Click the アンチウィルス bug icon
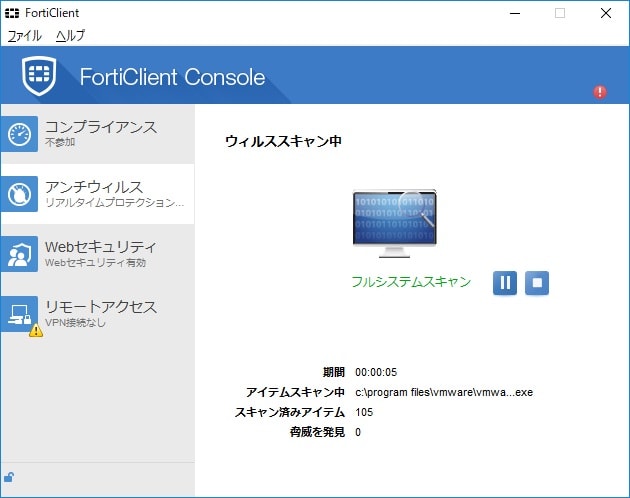Image resolution: width=630 pixels, height=498 pixels. [19, 194]
